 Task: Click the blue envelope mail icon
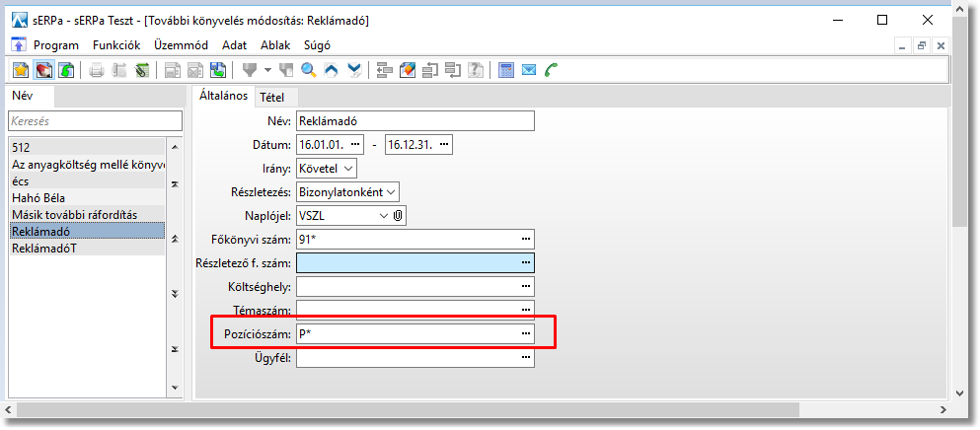coord(529,70)
